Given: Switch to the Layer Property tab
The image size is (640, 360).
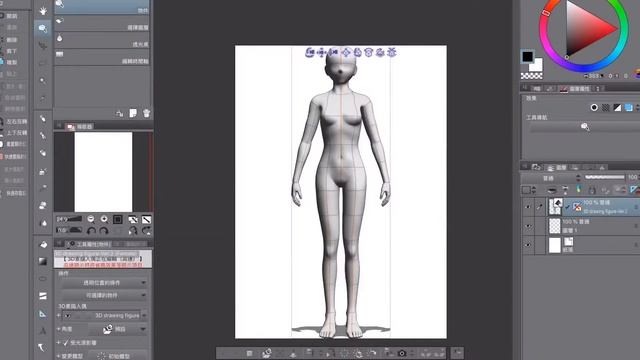Looking at the screenshot, I should coord(576,89).
